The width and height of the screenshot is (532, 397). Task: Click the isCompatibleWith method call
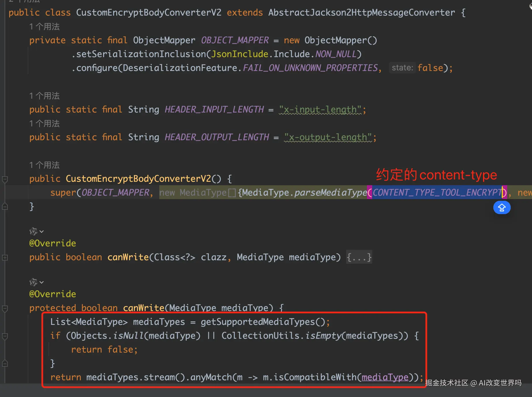tap(315, 377)
